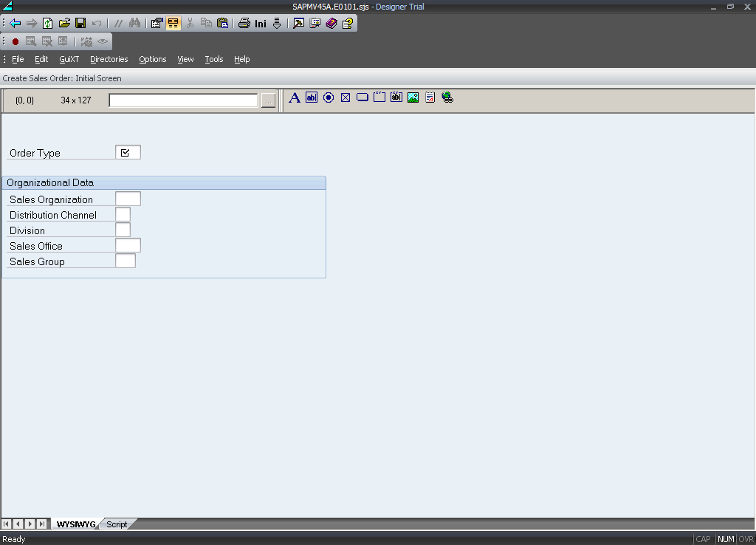This screenshot has height=545, width=756.
Task: Click the red record button icon
Action: point(16,41)
